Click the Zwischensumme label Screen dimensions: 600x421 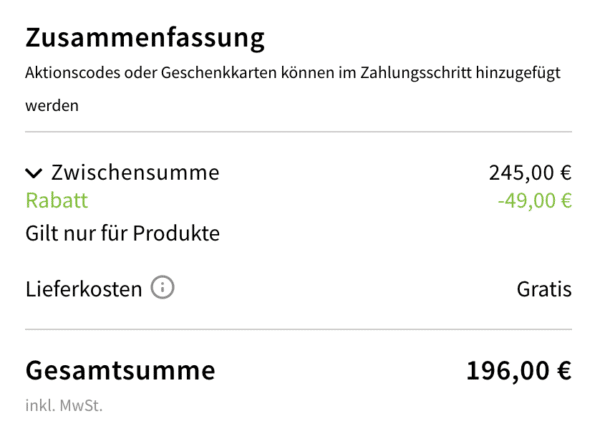click(x=135, y=173)
